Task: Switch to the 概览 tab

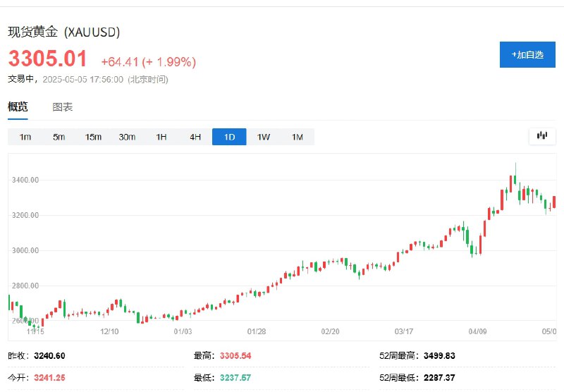Action: (x=18, y=106)
